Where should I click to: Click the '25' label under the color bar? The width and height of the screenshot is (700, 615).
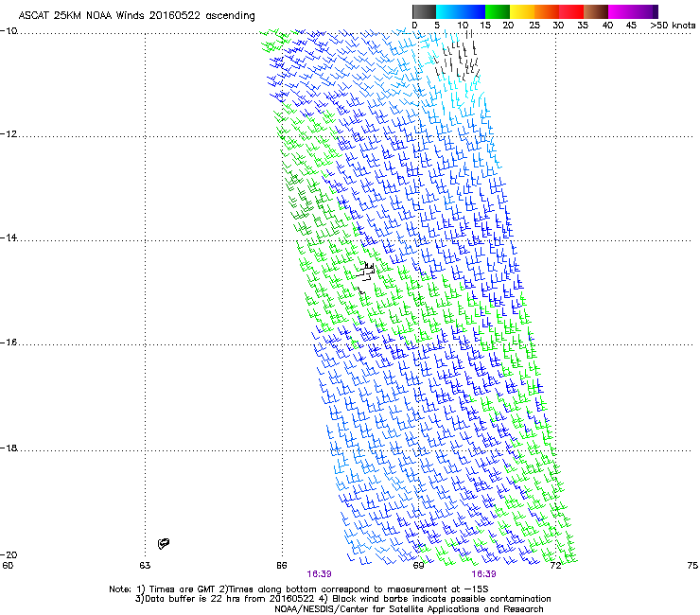[x=534, y=26]
